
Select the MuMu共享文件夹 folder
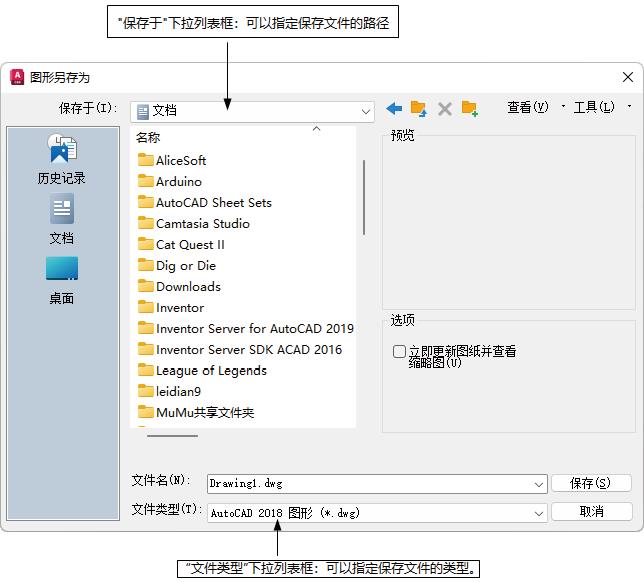point(196,412)
